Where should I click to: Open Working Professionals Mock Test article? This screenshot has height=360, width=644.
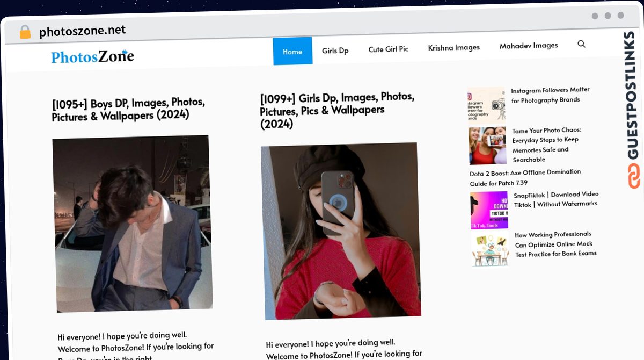click(555, 244)
